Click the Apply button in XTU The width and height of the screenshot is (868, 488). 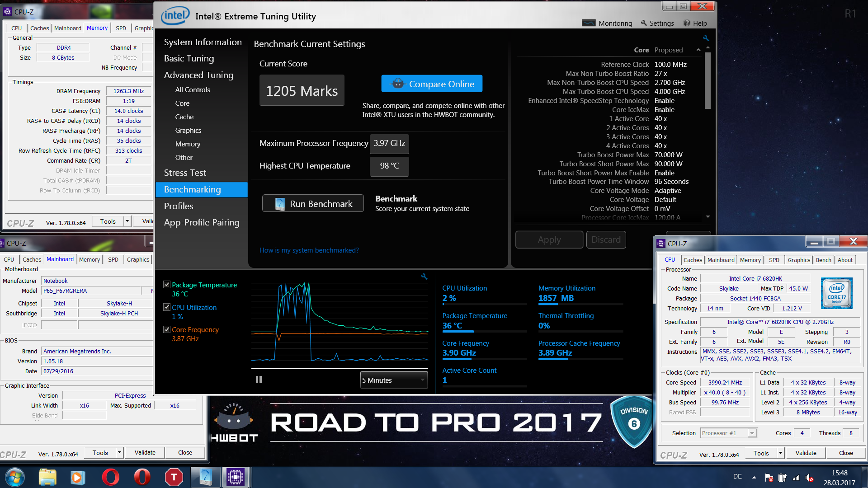point(549,239)
